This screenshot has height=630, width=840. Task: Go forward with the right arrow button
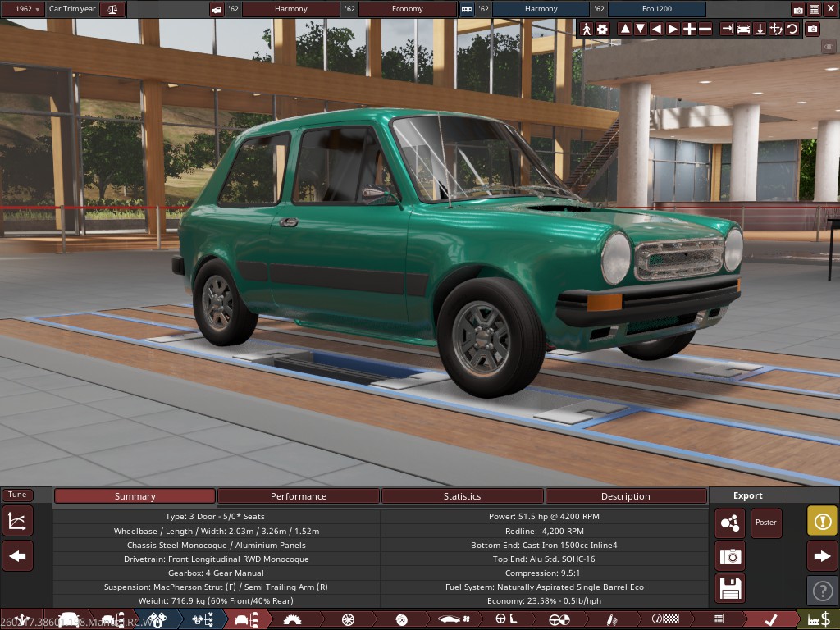822,556
